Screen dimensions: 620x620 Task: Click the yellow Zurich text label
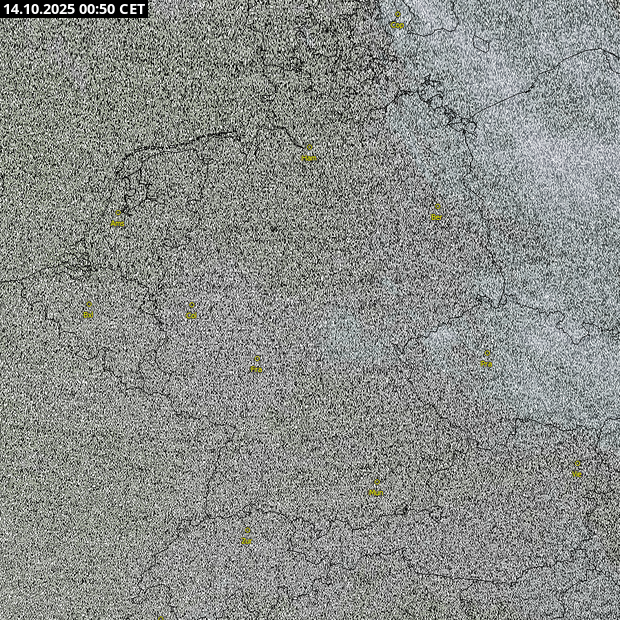(x=246, y=541)
